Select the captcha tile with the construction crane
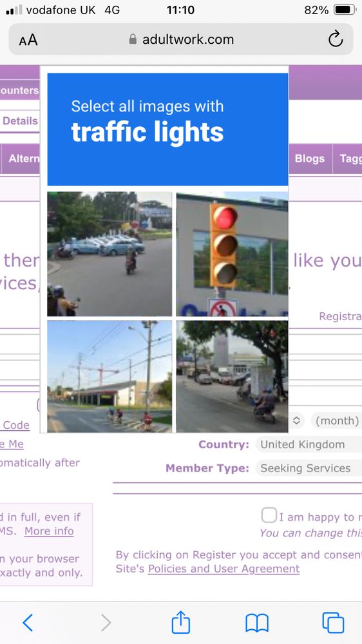 click(110, 377)
